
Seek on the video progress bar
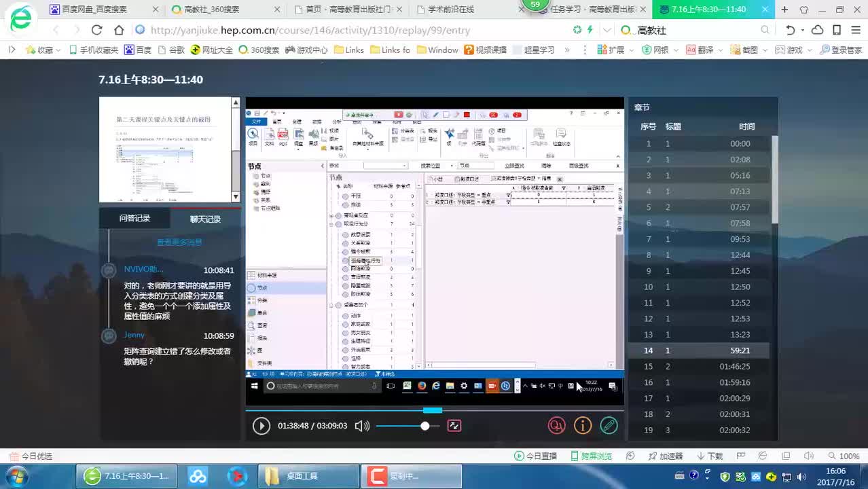435,410
